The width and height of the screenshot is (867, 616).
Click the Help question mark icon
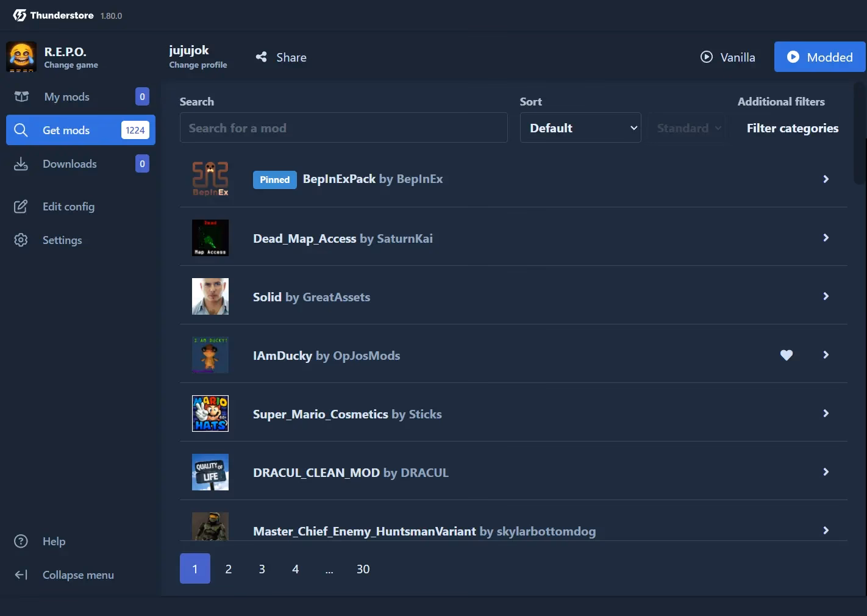(x=21, y=541)
